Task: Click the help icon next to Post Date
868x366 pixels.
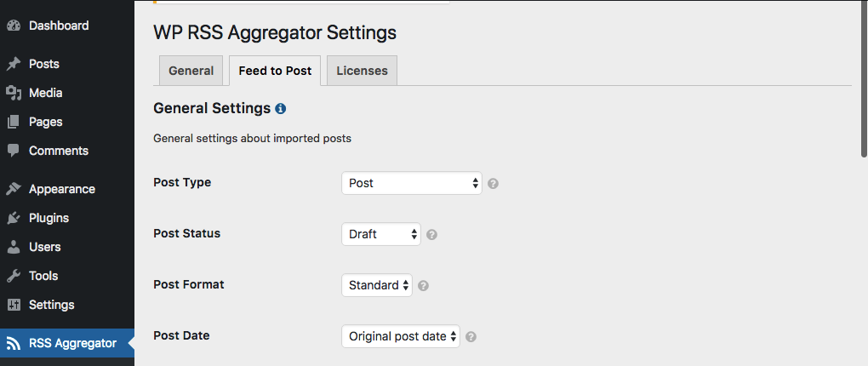Action: (471, 337)
